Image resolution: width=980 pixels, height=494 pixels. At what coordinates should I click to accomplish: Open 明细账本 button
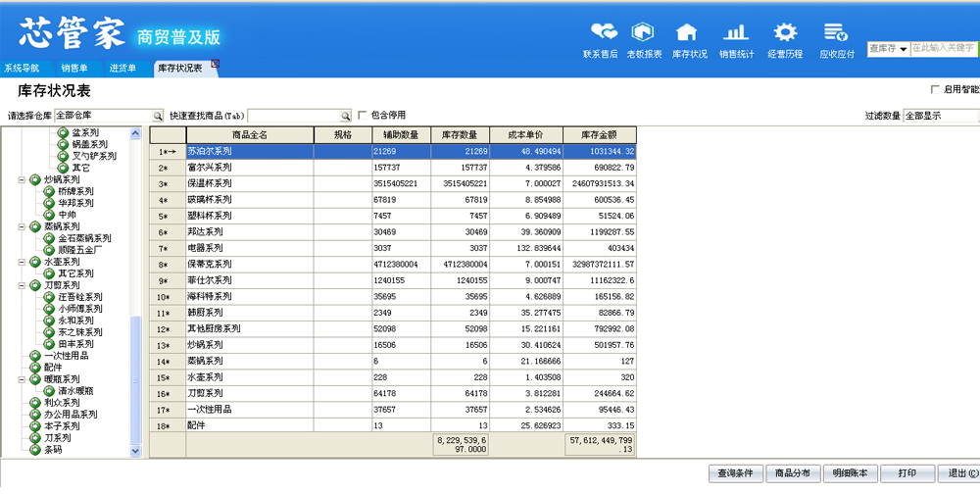[x=850, y=473]
